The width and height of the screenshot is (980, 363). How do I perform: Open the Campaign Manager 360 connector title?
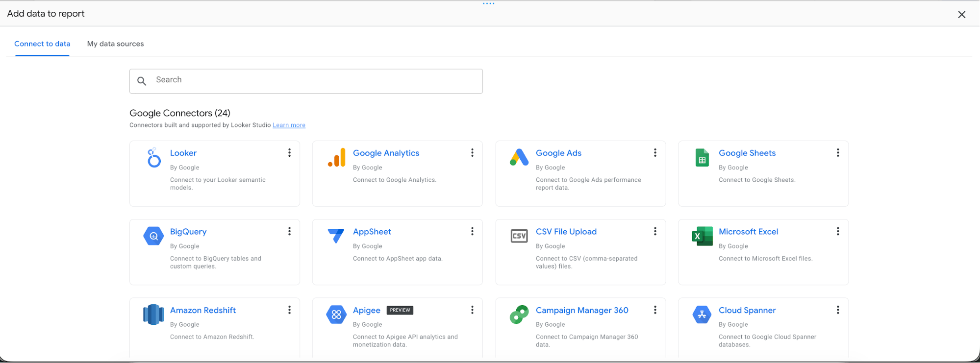click(x=582, y=310)
